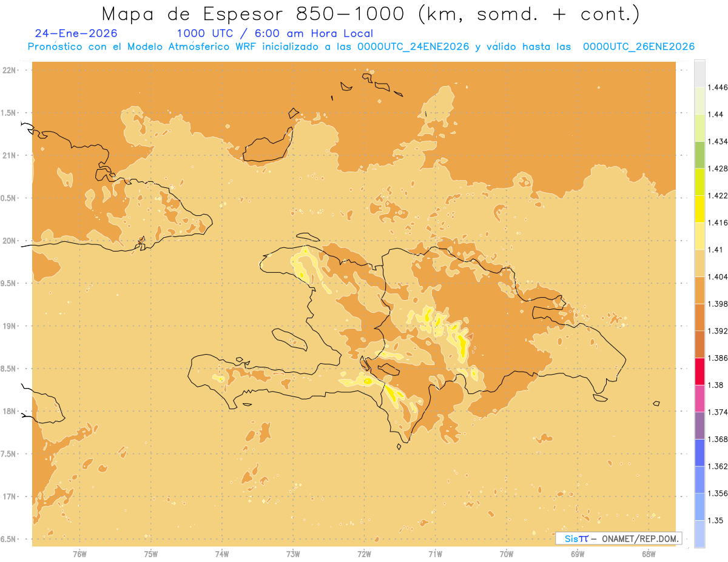Click the '75W' longitude label
Viewport: 728px width, 562px height.
tap(151, 554)
